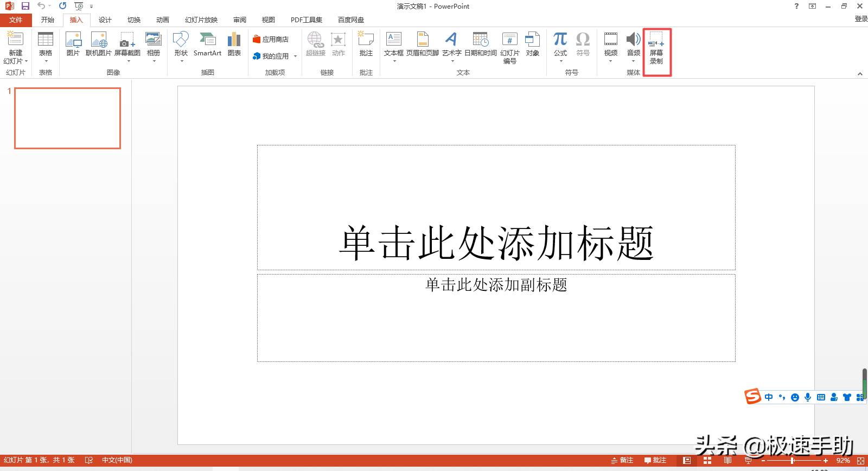Open the 应用商店 app store
Image resolution: width=868 pixels, height=471 pixels.
coord(271,39)
